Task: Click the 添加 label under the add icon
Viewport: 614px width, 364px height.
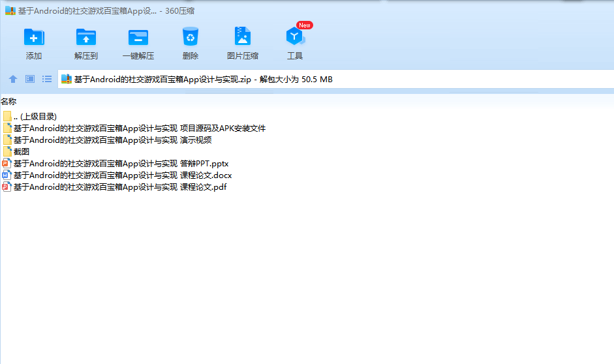Action: (x=34, y=56)
